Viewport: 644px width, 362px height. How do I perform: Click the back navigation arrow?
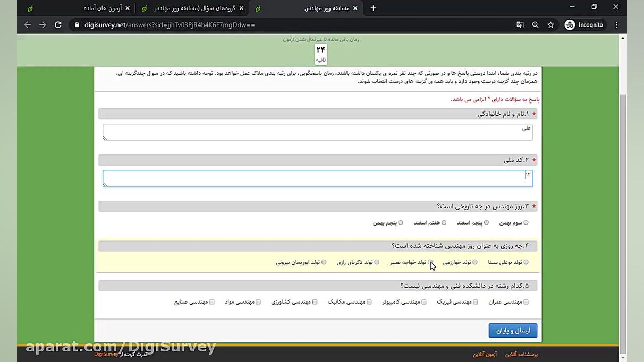pos(27,24)
